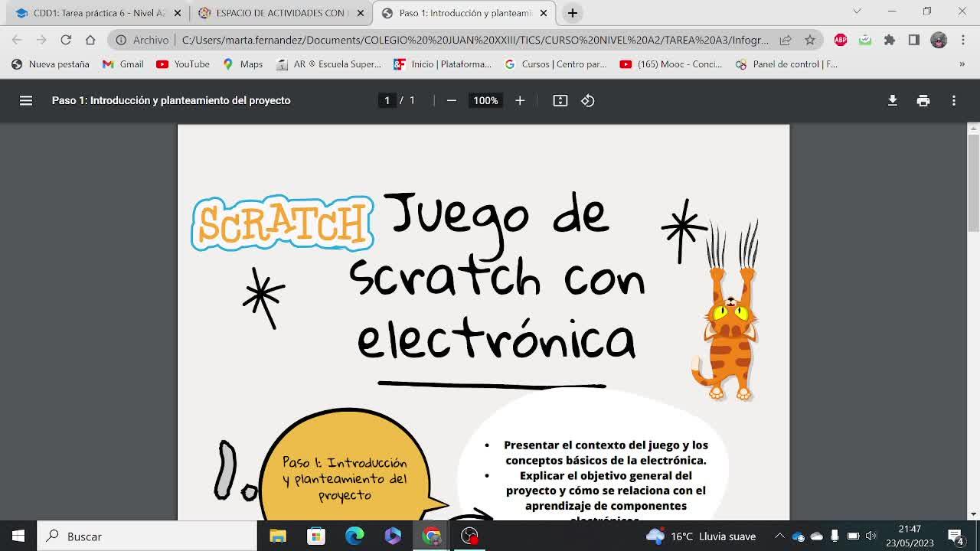Open the Chrome profile avatar
Screen dimensions: 980x551
(939, 40)
